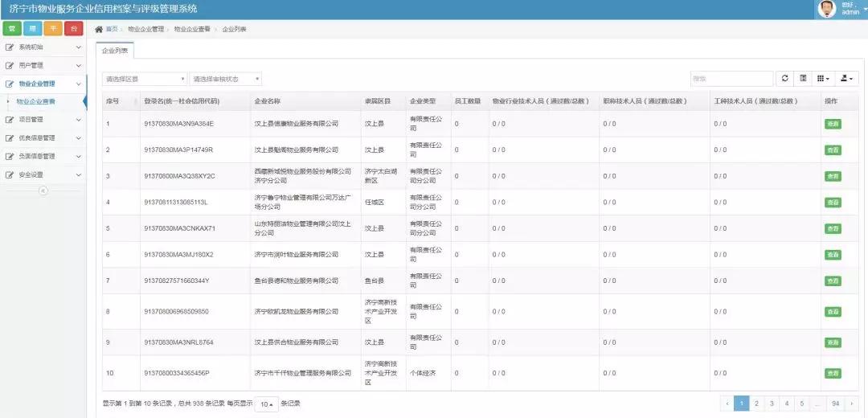Viewport: 868px width, 418px height.
Task: Go to page 4 in pagination
Action: [787, 404]
